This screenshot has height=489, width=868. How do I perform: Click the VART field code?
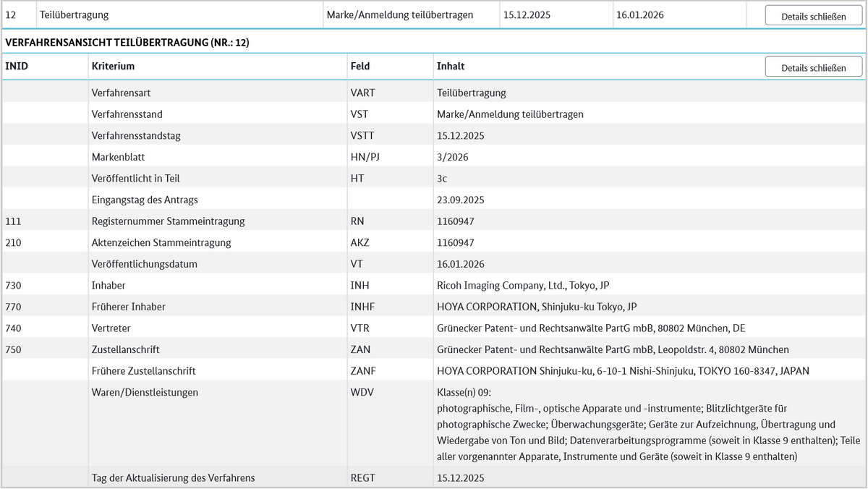coord(362,93)
